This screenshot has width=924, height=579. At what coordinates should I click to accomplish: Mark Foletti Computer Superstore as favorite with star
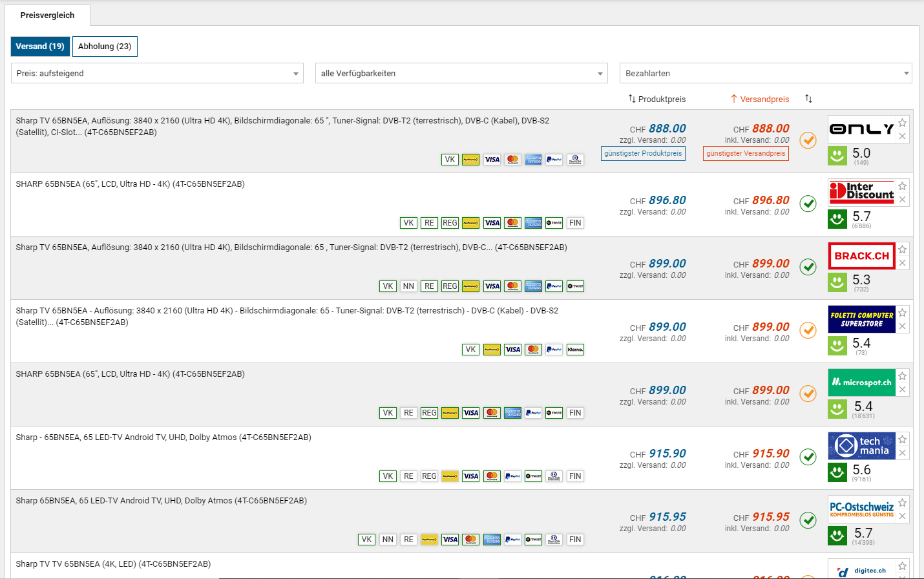[x=903, y=313]
